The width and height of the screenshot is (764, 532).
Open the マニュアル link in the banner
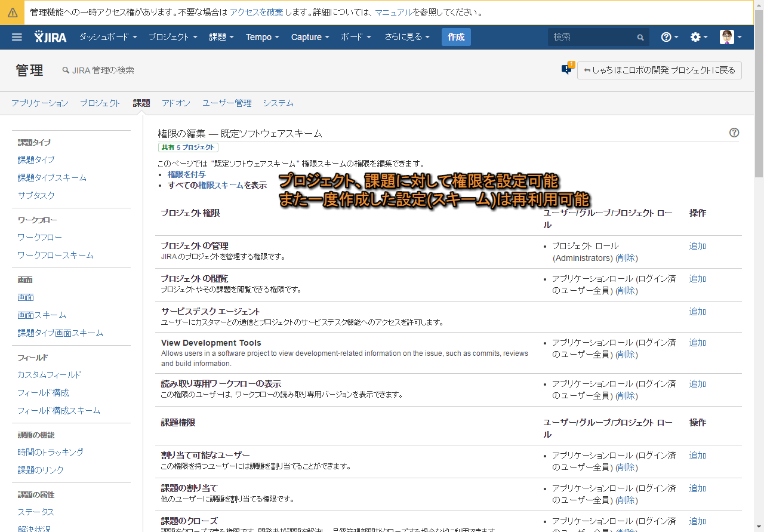coord(393,12)
